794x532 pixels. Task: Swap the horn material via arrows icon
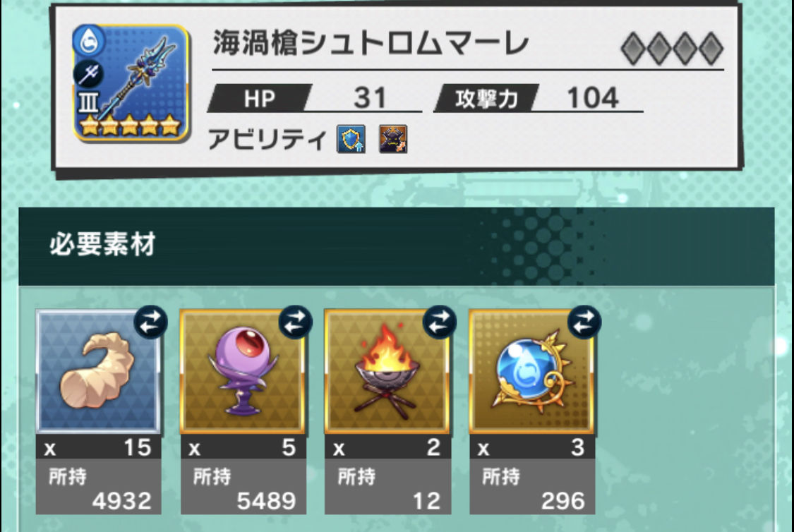point(150,322)
